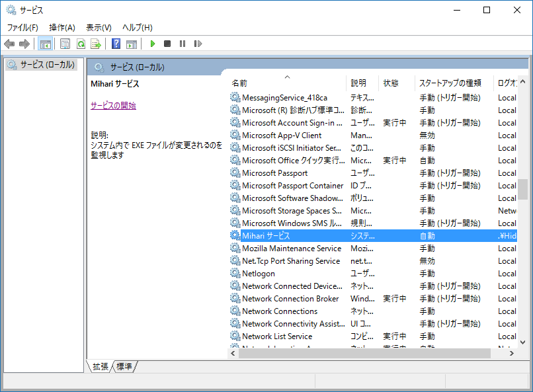533x392 pixels.
Task: Click gear icon of Network Connections row
Action: click(235, 311)
